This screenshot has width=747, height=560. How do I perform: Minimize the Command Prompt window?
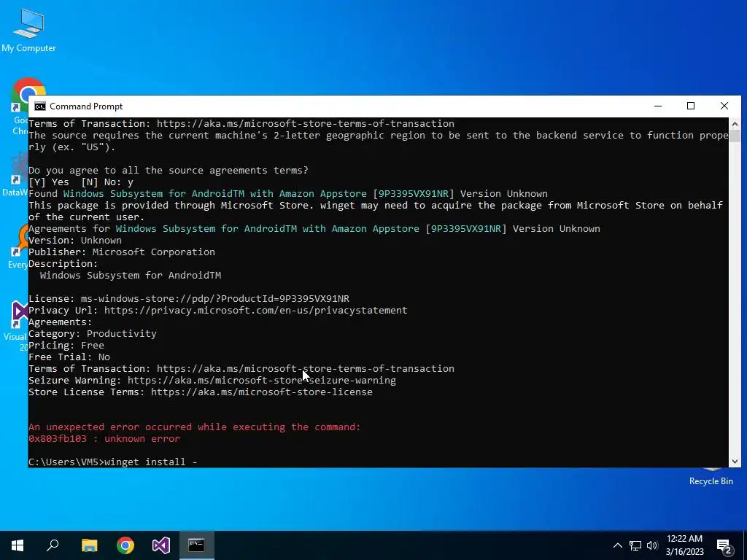click(x=658, y=106)
